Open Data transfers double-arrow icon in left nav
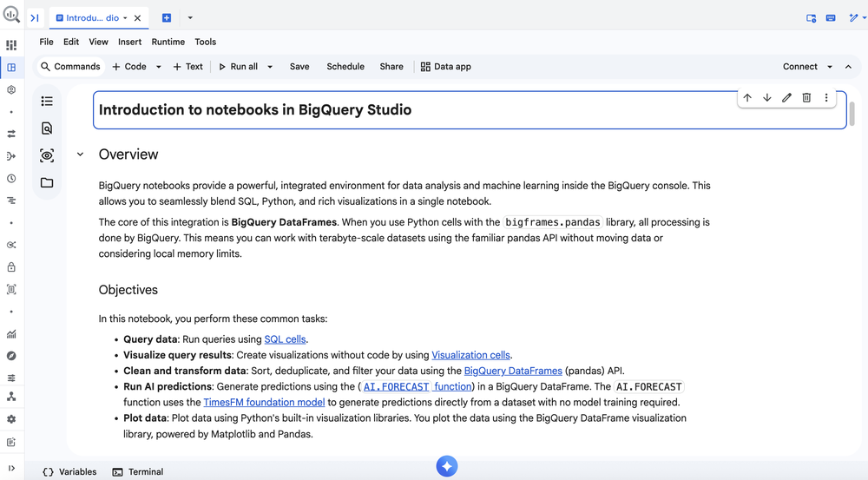Screen dimensions: 868x480 coord(11,134)
